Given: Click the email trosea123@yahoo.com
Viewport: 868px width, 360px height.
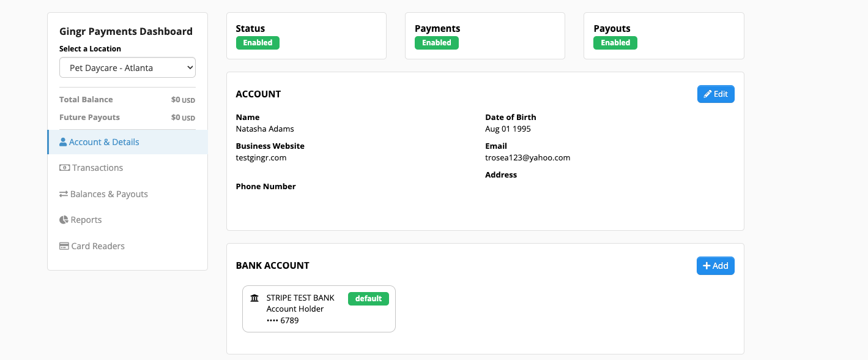Looking at the screenshot, I should [x=527, y=158].
